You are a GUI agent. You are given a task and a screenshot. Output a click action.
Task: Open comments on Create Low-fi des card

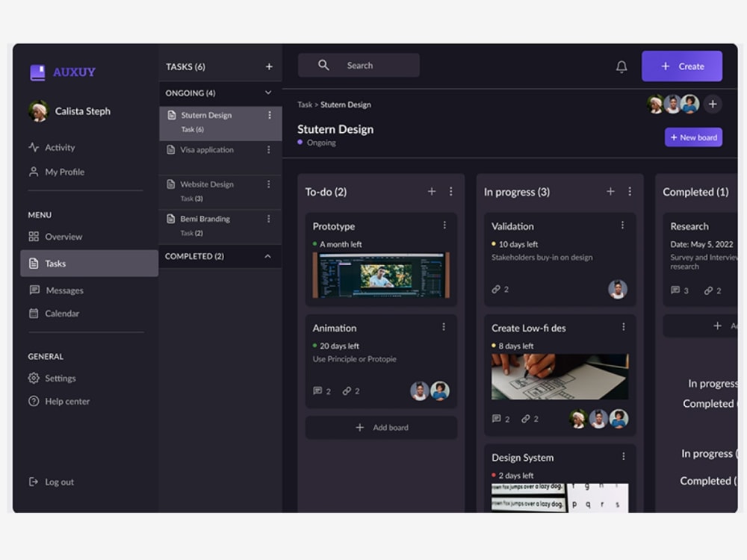click(x=500, y=419)
